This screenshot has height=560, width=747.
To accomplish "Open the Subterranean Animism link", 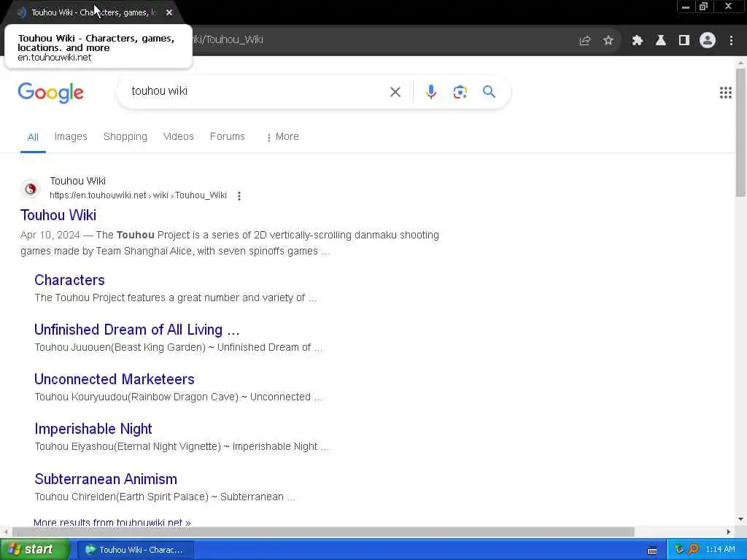I will tap(106, 479).
